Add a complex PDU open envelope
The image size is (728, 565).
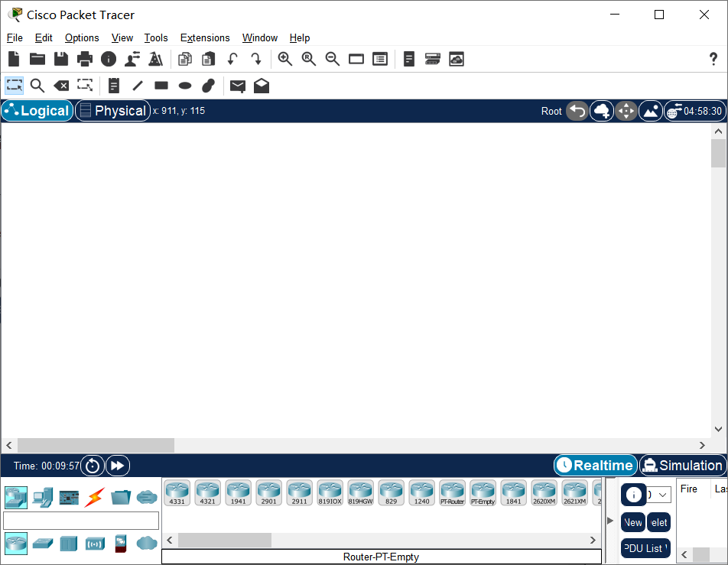(x=262, y=86)
